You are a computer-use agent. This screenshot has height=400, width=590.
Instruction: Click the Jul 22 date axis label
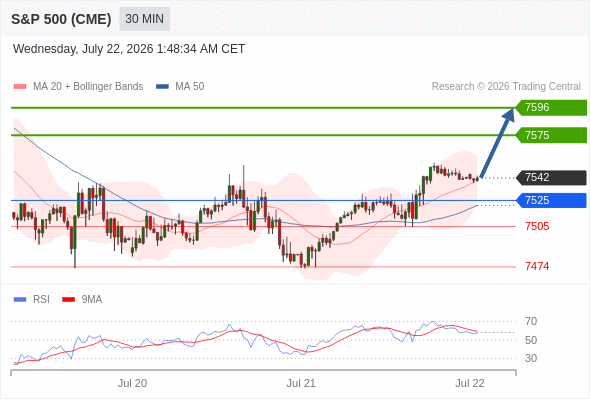point(470,383)
